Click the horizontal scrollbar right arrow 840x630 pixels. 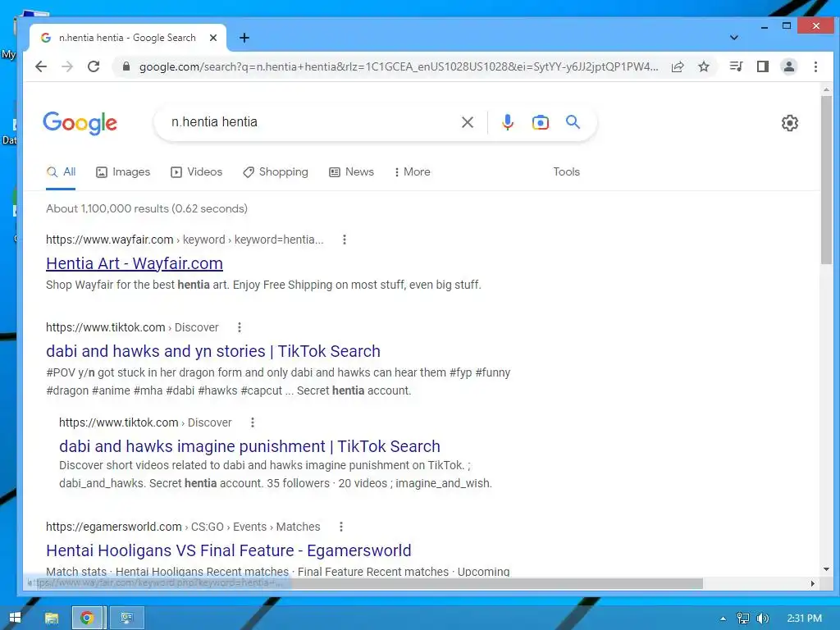(x=813, y=583)
